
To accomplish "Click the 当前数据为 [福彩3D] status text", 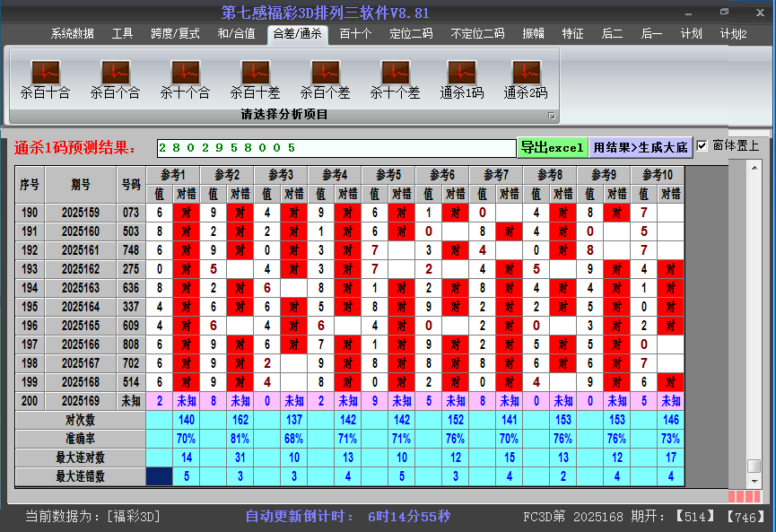I will [93, 517].
